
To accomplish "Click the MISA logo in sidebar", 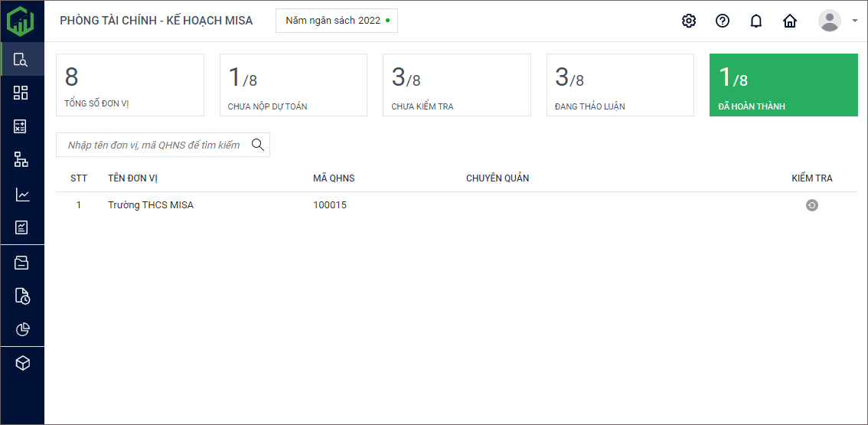I will (x=21, y=21).
